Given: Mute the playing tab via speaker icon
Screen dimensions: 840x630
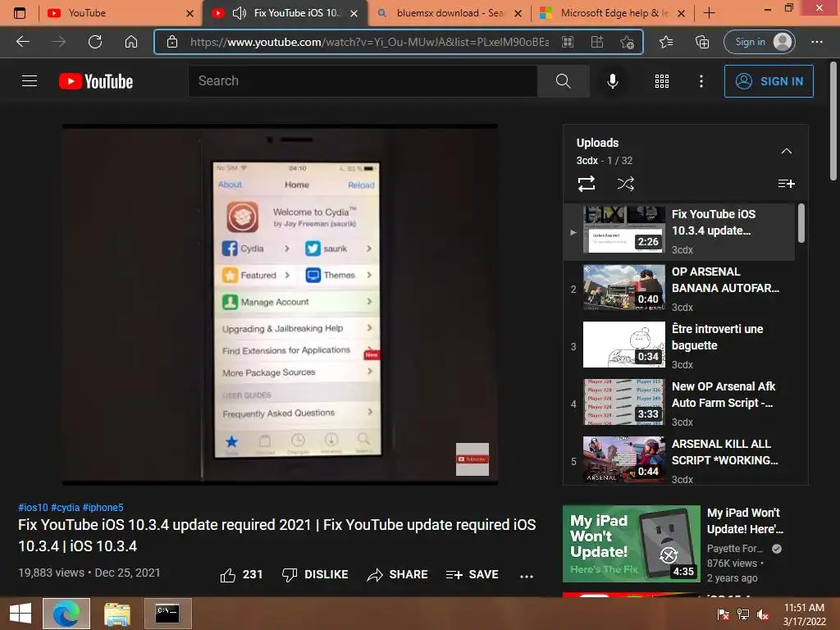Looking at the screenshot, I should pos(240,13).
